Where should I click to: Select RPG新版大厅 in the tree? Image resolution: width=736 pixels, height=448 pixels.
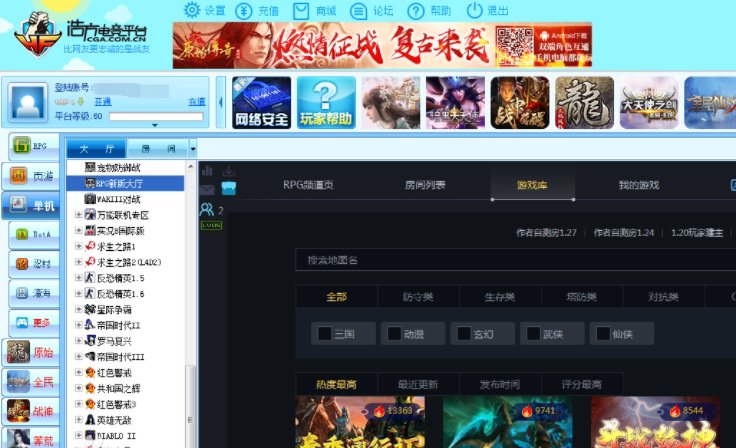pos(125,183)
